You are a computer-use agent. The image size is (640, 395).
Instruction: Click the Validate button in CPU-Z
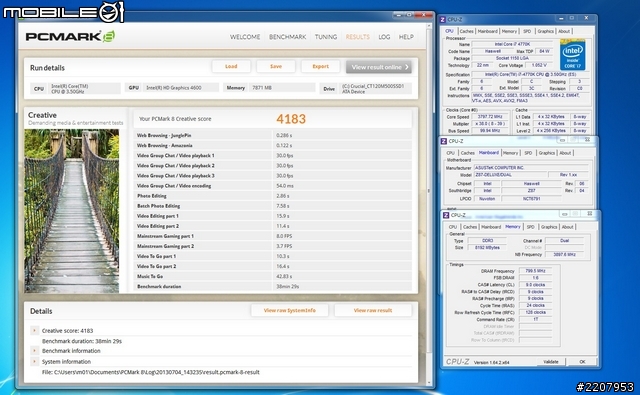tap(551, 362)
